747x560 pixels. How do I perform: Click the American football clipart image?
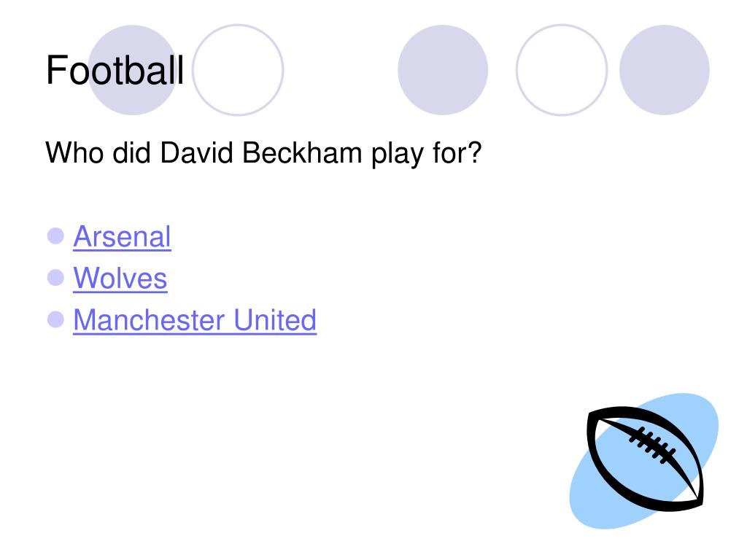644,461
